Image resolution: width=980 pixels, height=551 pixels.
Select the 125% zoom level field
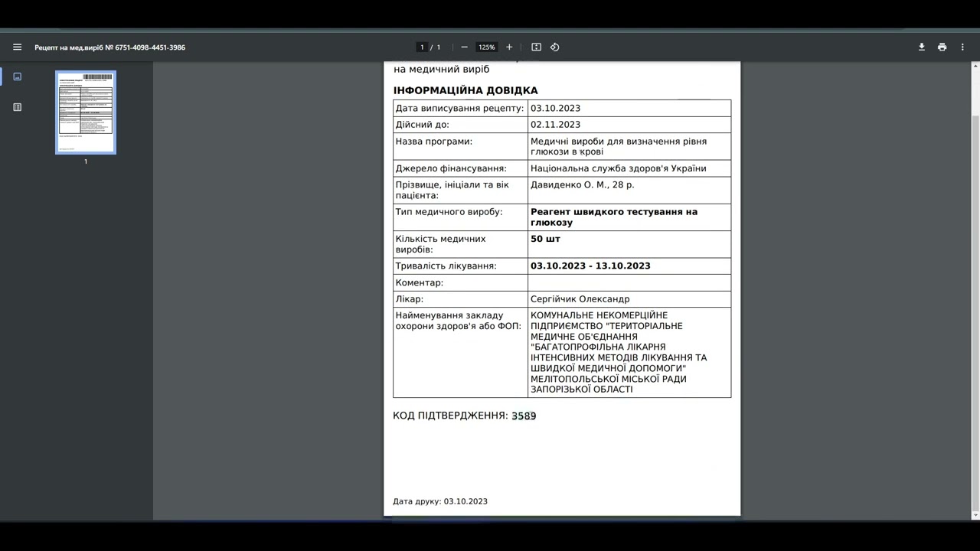click(487, 47)
